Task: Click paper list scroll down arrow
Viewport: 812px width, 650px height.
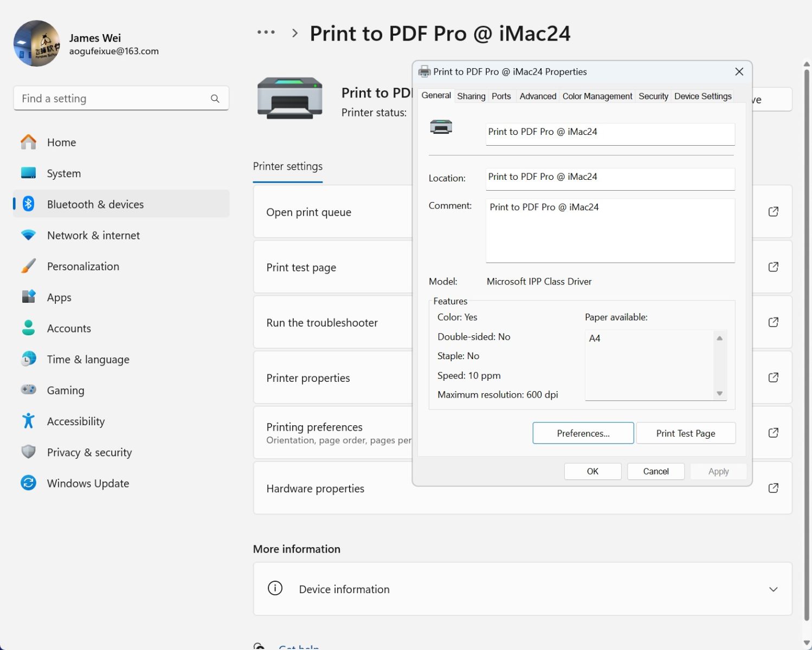Action: coord(720,393)
